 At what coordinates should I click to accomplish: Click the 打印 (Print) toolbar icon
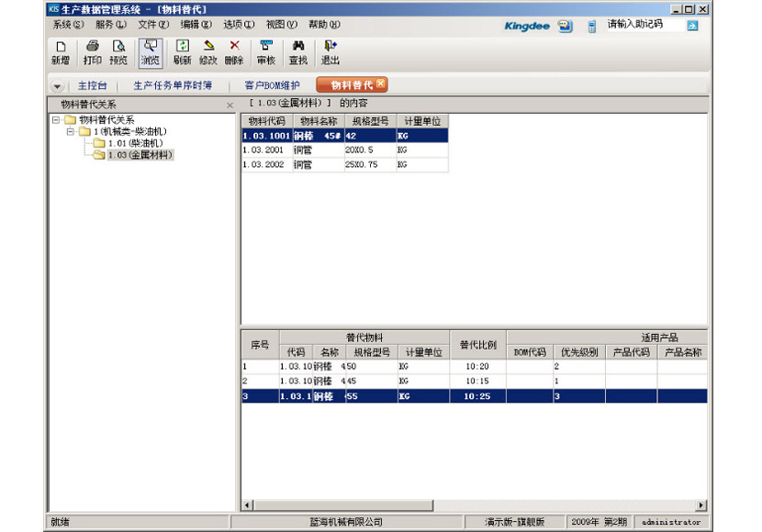tap(92, 51)
